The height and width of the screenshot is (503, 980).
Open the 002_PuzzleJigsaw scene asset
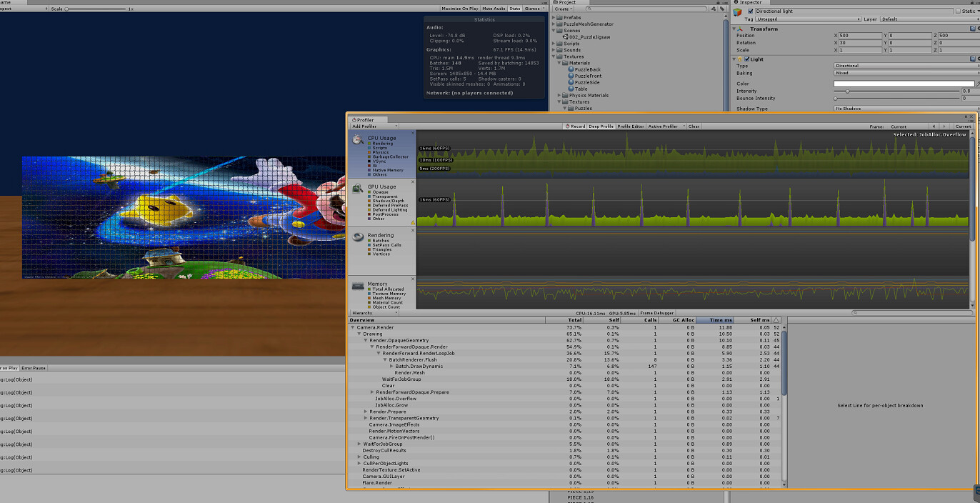(x=586, y=37)
